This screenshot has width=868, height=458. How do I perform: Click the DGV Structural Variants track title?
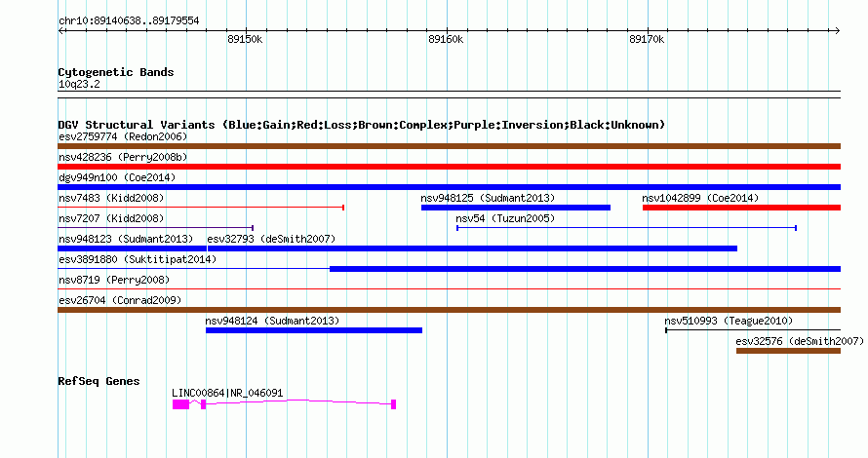(362, 125)
